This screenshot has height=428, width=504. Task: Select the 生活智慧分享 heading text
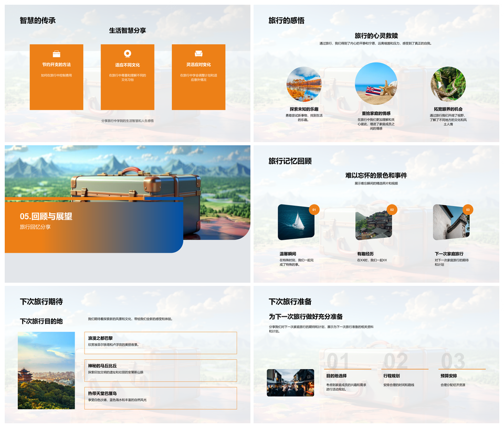coord(128,30)
